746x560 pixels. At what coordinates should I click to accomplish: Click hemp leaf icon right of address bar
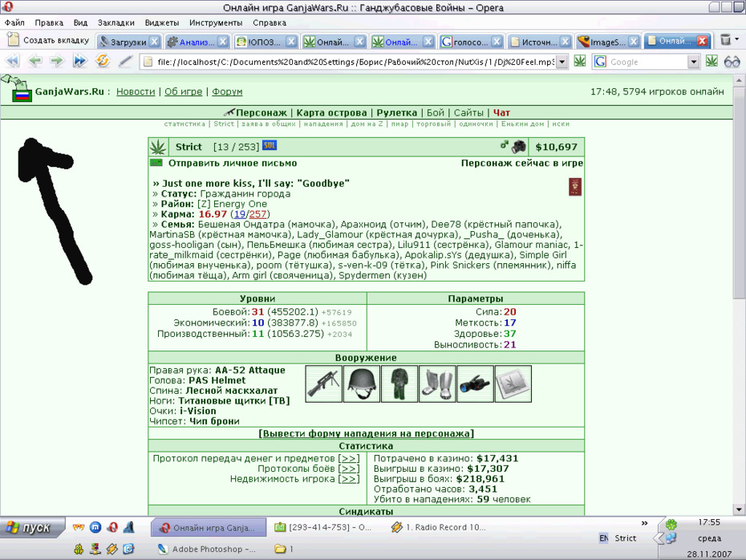coord(580,61)
